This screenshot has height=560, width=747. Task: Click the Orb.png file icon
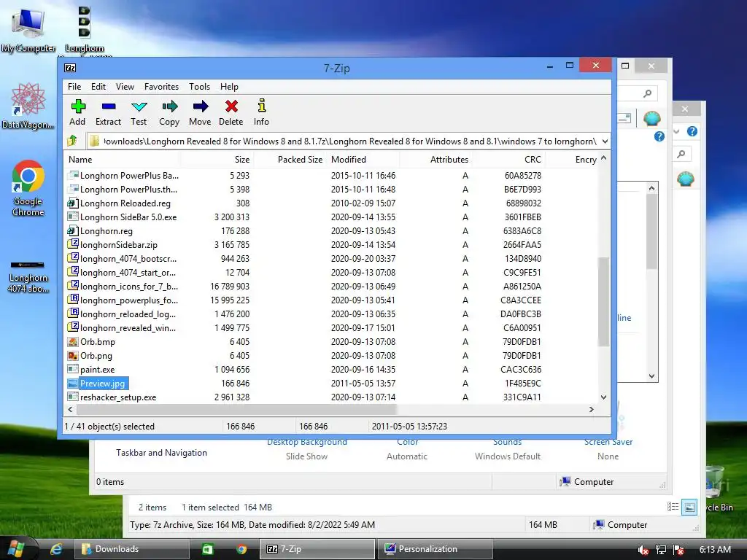pyautogui.click(x=73, y=356)
